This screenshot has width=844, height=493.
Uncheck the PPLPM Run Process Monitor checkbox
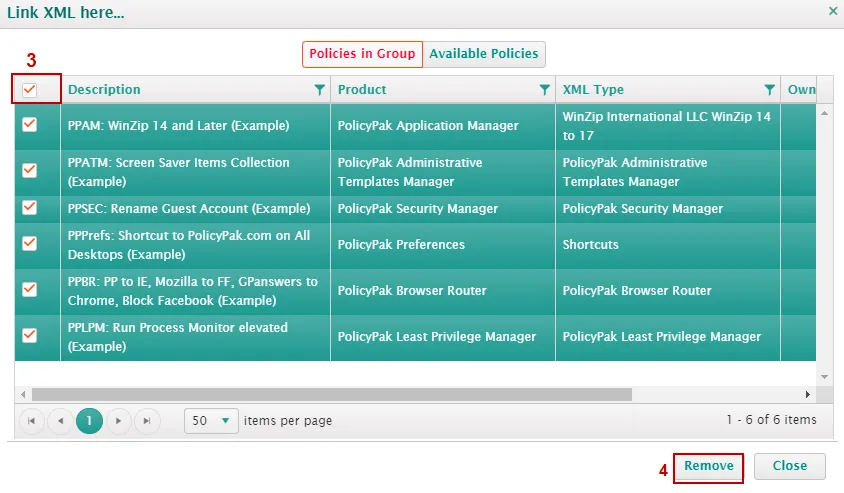[x=30, y=336]
